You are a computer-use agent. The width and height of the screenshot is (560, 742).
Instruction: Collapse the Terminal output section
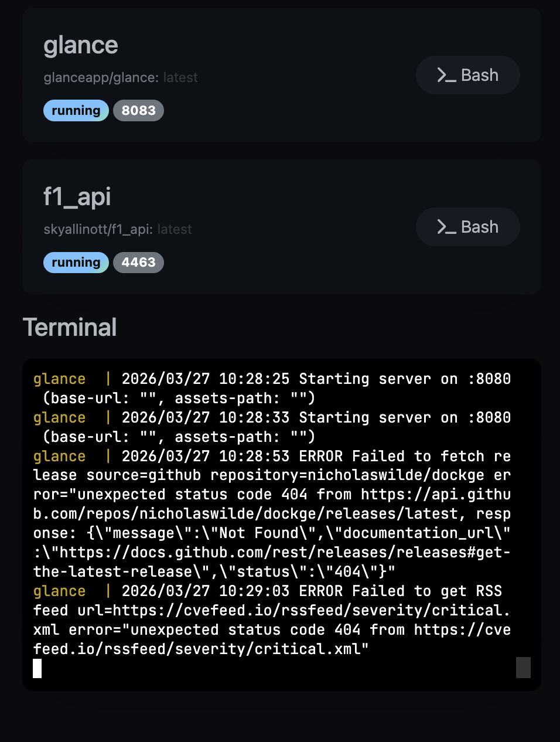click(x=70, y=327)
